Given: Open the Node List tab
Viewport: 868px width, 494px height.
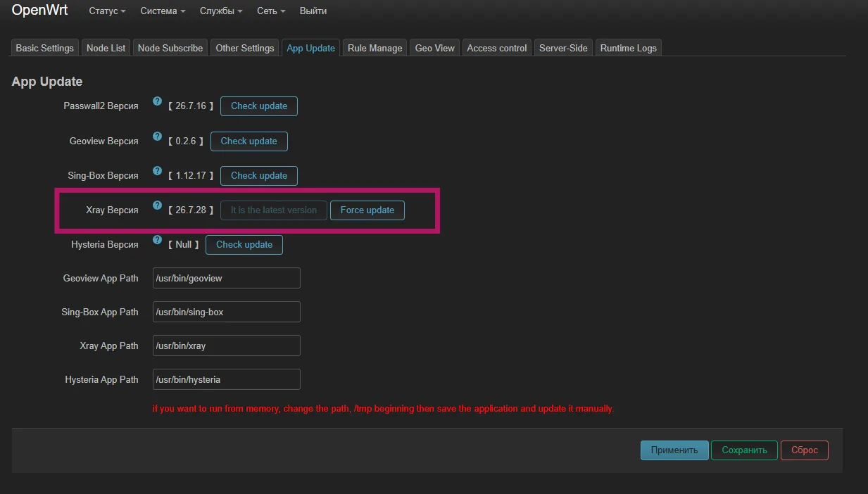Looking at the screenshot, I should [106, 48].
